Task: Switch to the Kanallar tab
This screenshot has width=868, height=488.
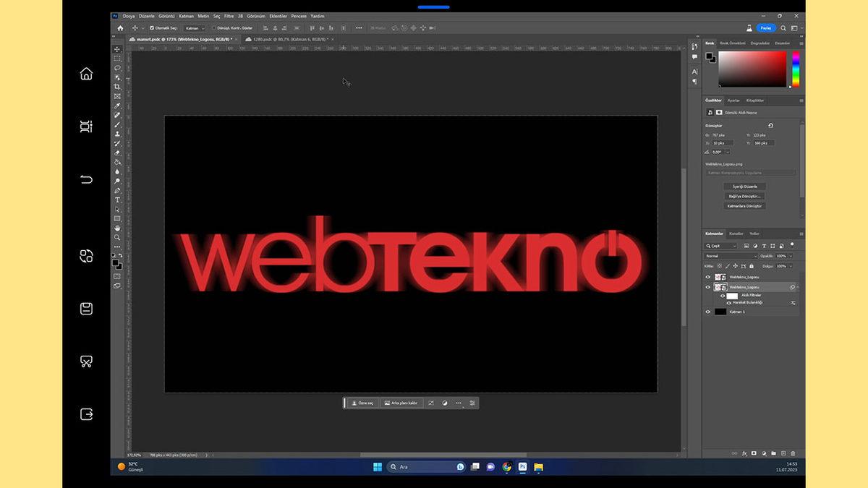Action: pos(736,234)
